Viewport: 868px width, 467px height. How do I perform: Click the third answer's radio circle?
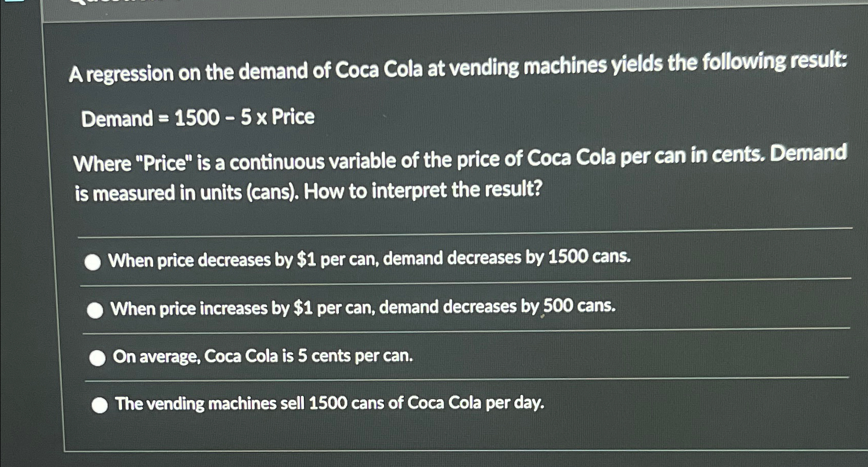[x=97, y=358]
